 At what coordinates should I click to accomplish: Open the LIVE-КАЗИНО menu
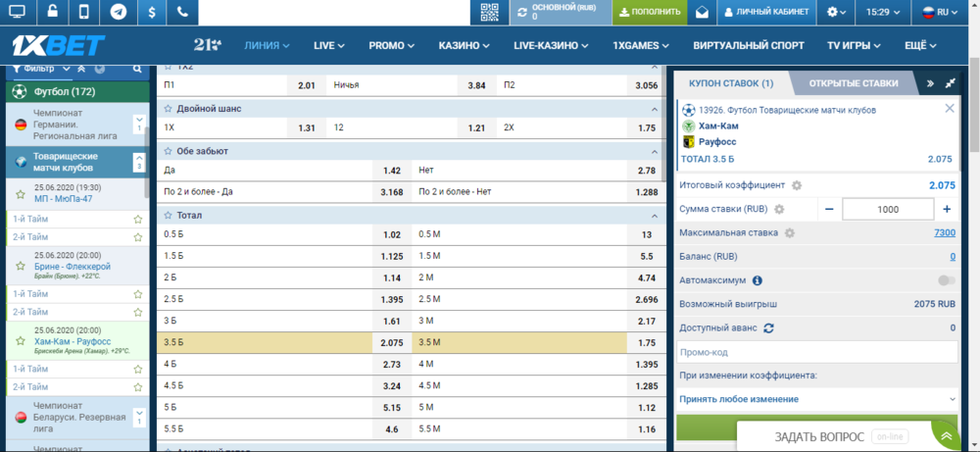550,46
